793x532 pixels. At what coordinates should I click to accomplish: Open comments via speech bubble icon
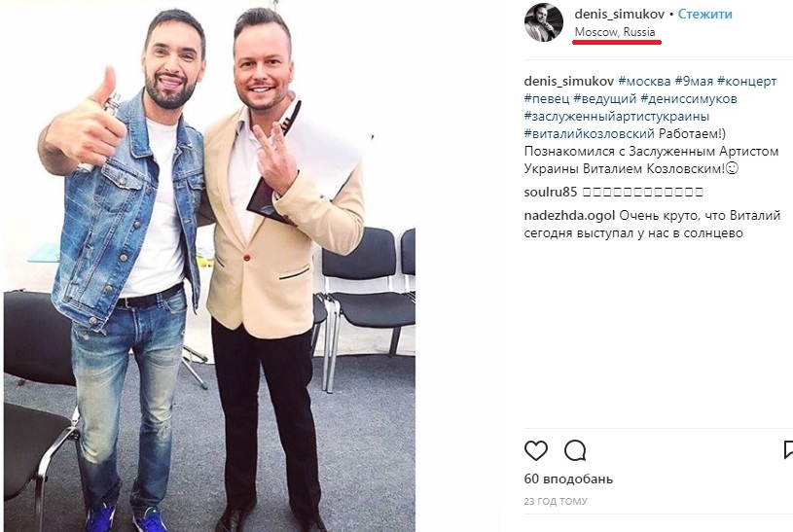pos(575,450)
